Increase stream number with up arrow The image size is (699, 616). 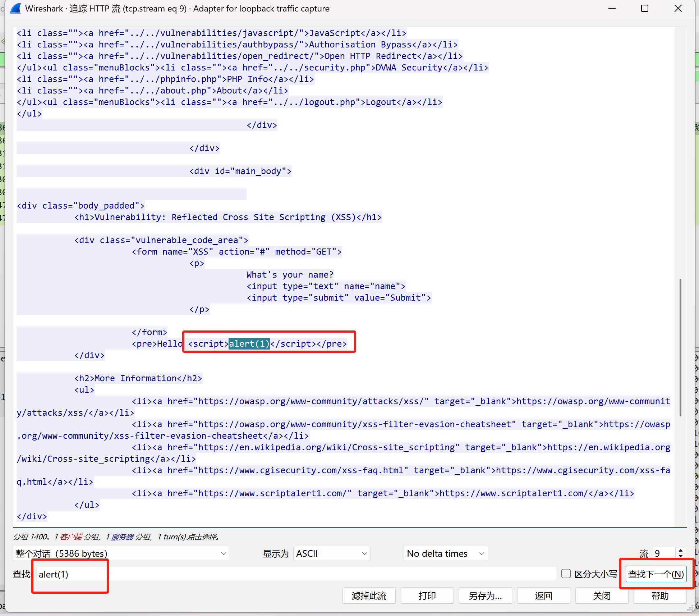point(681,551)
